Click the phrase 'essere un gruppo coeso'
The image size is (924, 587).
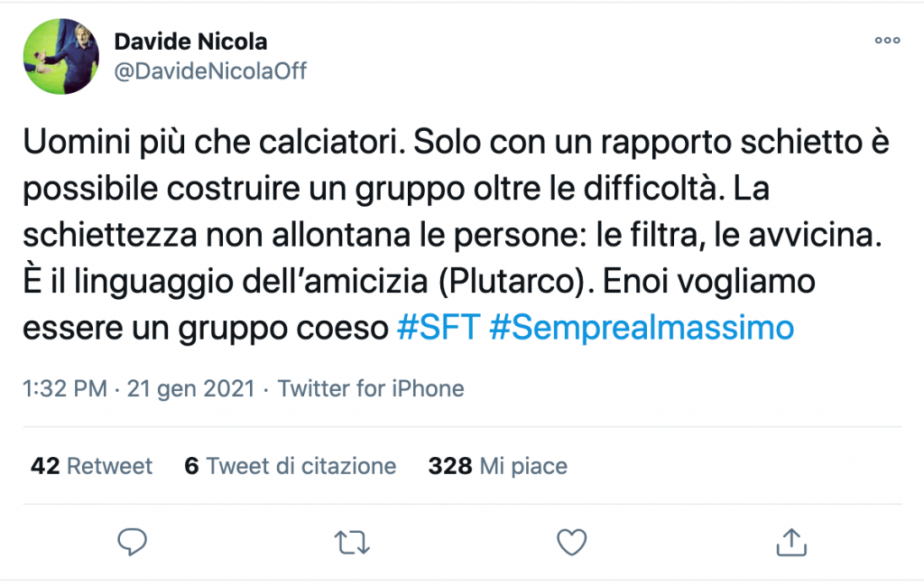tap(204, 328)
